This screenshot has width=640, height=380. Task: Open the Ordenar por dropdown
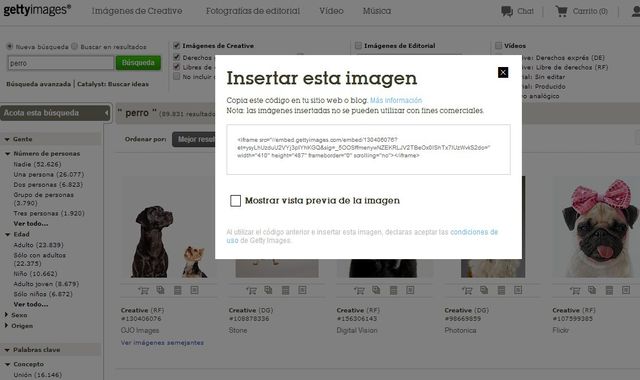click(193, 139)
